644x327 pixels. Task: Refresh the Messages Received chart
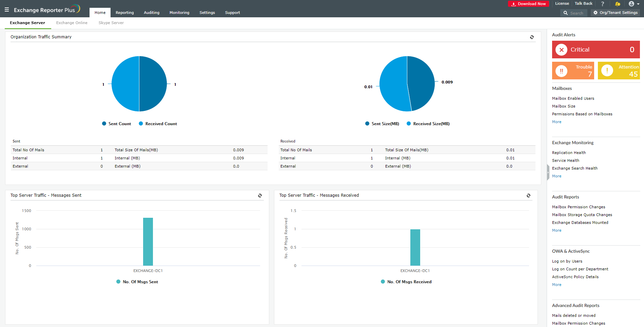(x=528, y=196)
